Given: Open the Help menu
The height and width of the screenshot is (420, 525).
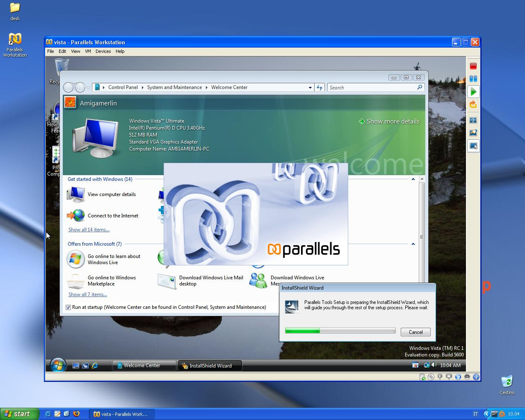Looking at the screenshot, I should (120, 51).
